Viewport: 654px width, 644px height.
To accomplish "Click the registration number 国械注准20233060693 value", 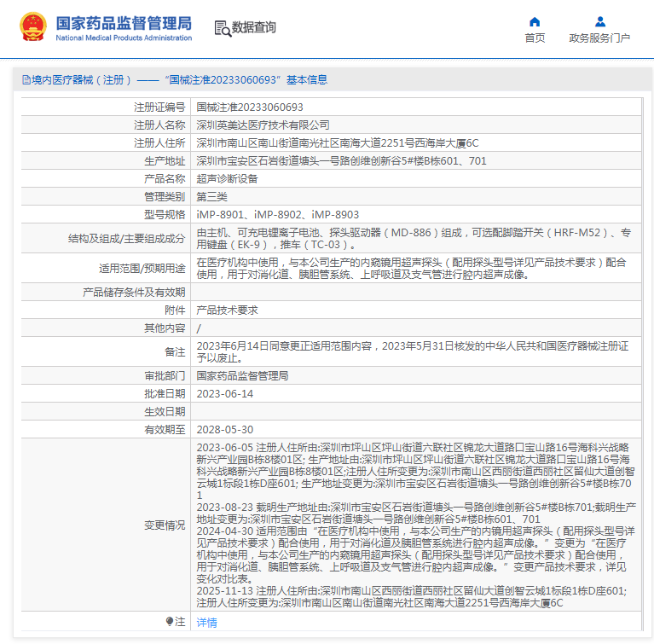I will (x=250, y=107).
